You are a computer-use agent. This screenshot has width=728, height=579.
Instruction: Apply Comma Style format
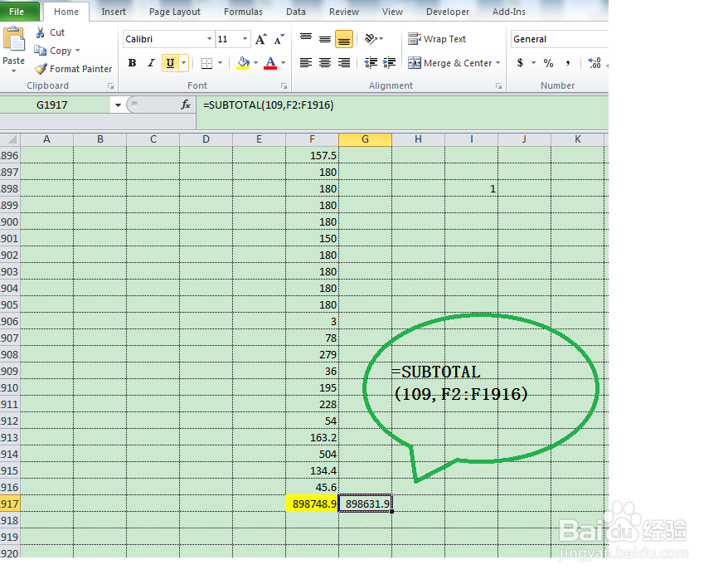[x=567, y=63]
